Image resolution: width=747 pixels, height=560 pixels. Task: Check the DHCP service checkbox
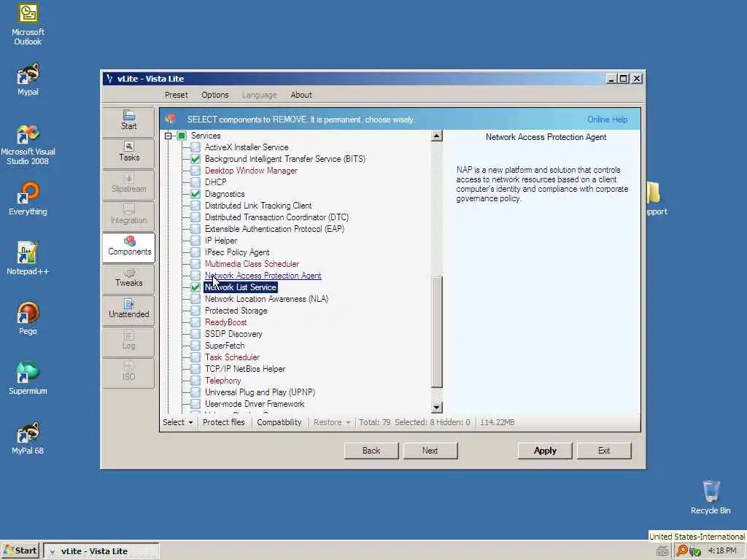[x=196, y=182]
